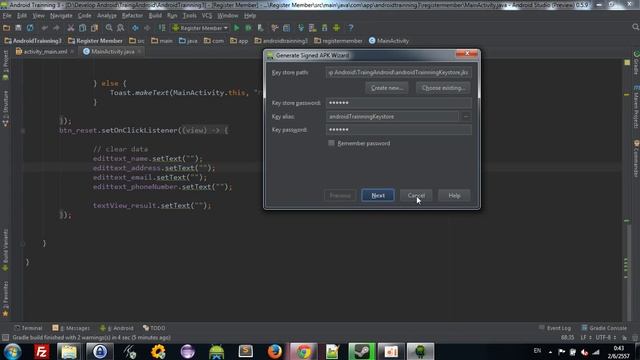
Task: Open the Refactor menu
Action: tap(132, 16)
